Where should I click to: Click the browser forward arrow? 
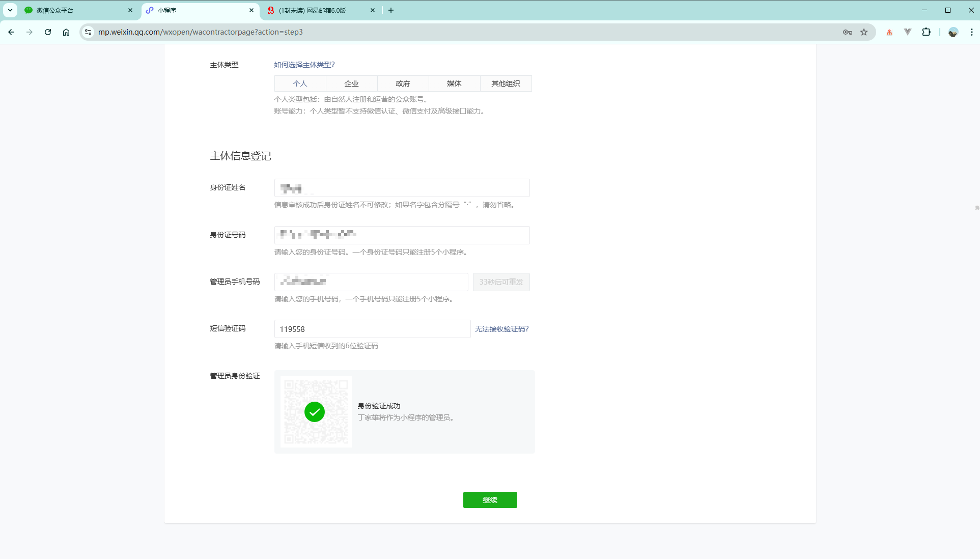pos(30,32)
